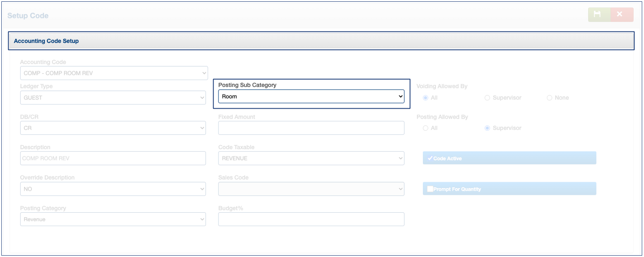Select Supervisor under Voiding Allowed By

(487, 98)
